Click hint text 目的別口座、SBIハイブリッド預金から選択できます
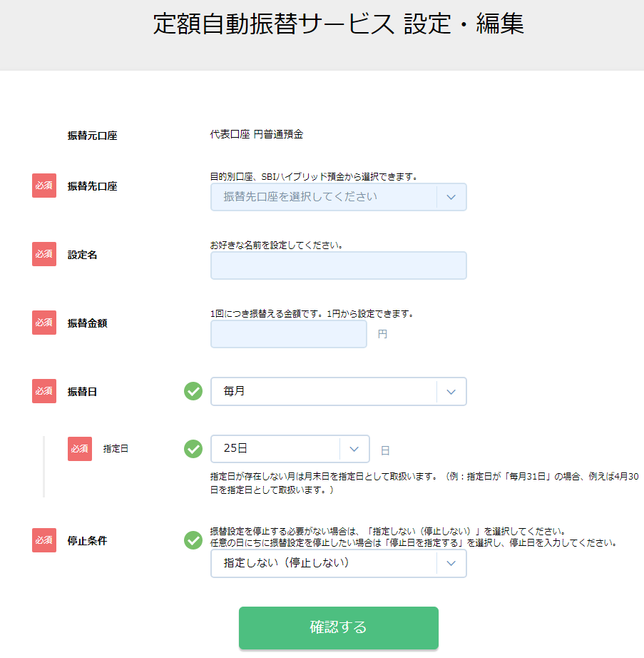Viewport: 644px width, 658px height. coord(314,177)
